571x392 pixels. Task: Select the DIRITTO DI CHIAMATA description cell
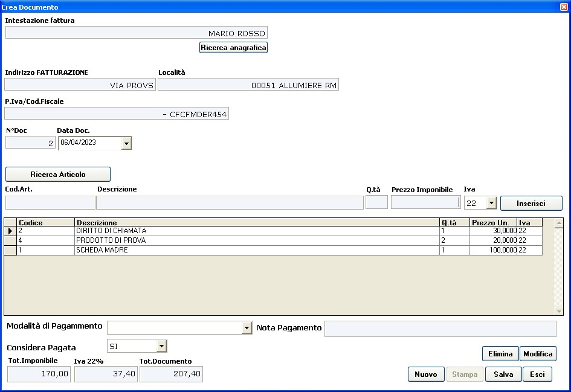tap(257, 231)
